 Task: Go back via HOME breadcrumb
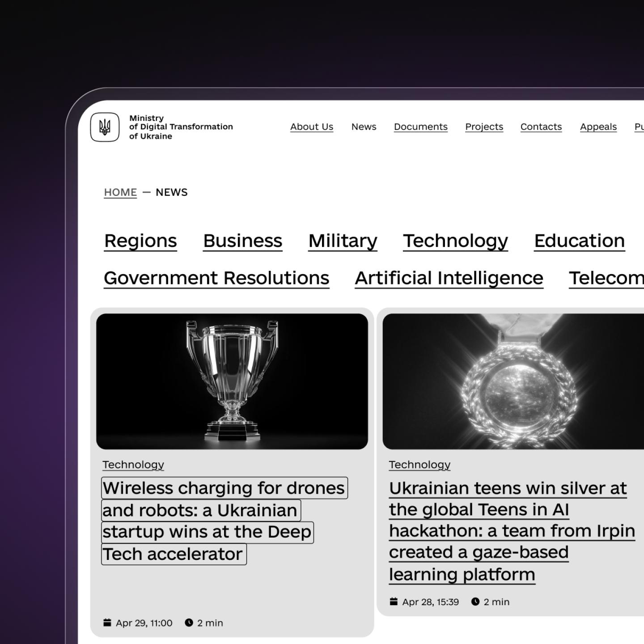tap(120, 192)
